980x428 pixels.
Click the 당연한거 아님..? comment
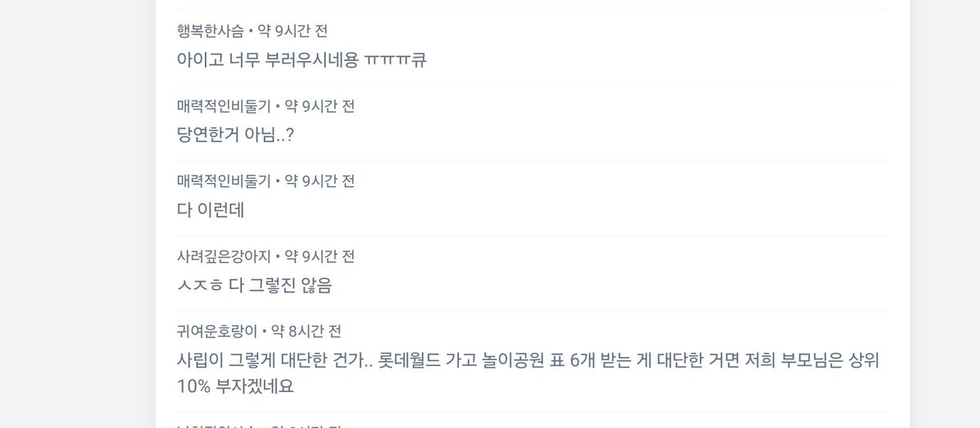pyautogui.click(x=235, y=135)
